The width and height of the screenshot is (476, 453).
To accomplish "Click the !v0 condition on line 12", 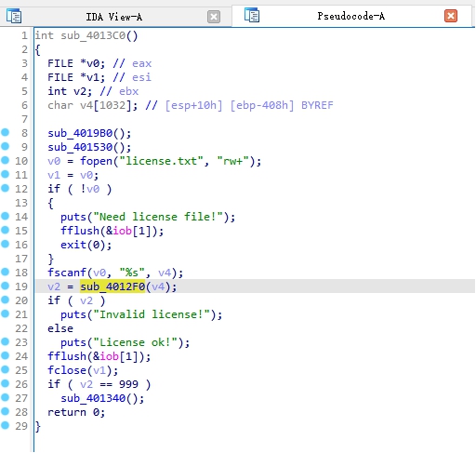I will (90, 189).
